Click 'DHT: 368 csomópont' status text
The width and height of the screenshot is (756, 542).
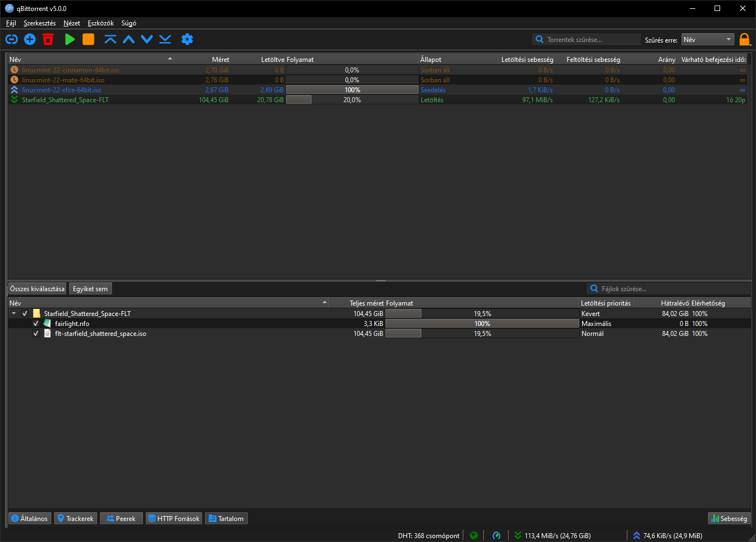point(429,535)
